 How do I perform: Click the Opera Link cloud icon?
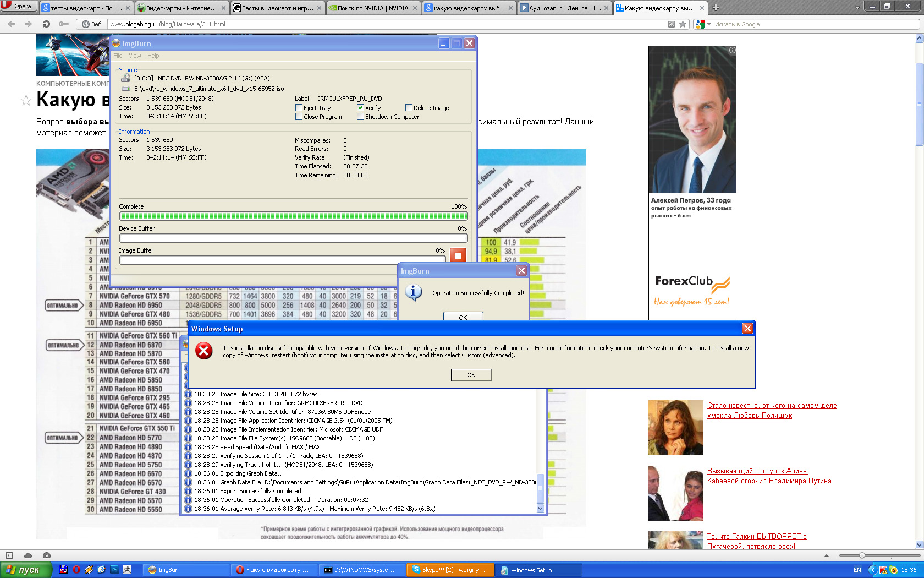[28, 555]
